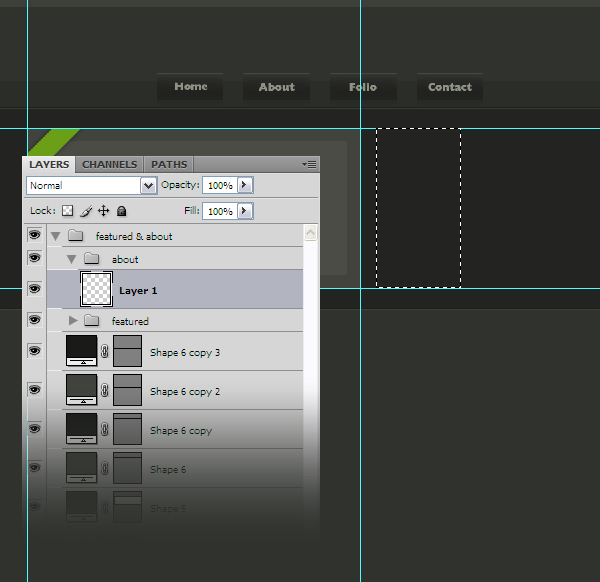This screenshot has width=600, height=582.
Task: Select Shape 6 copy 2 vector mask
Action: click(x=127, y=390)
